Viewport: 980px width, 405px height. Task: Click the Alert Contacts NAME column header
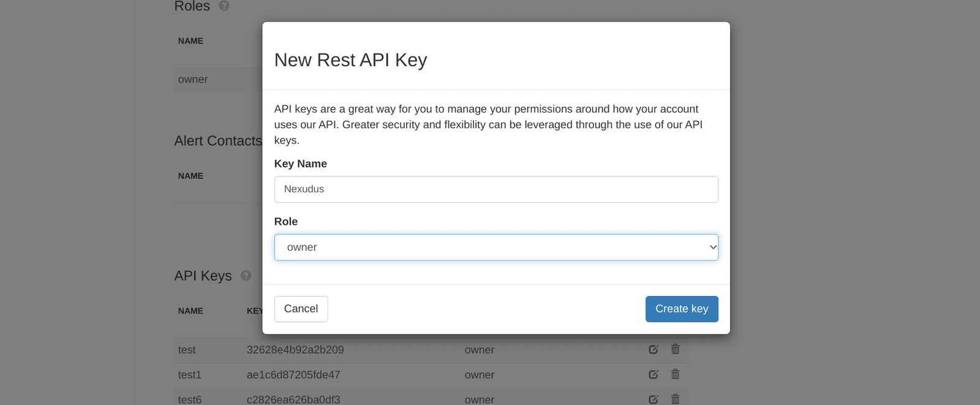pyautogui.click(x=190, y=176)
